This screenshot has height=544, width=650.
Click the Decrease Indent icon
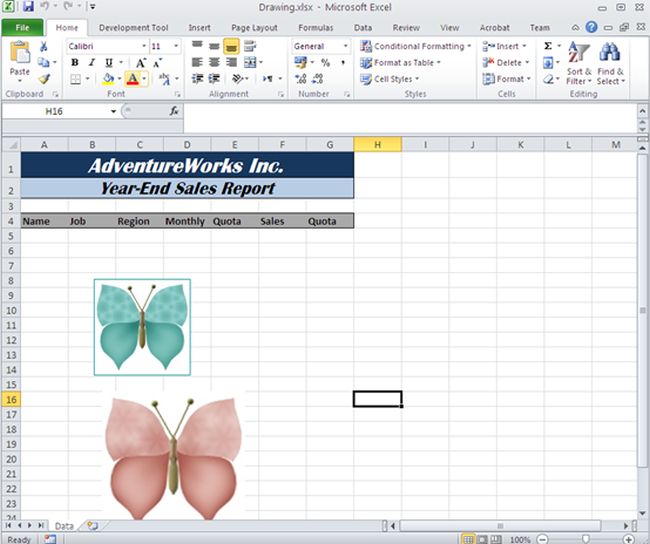pos(197,79)
